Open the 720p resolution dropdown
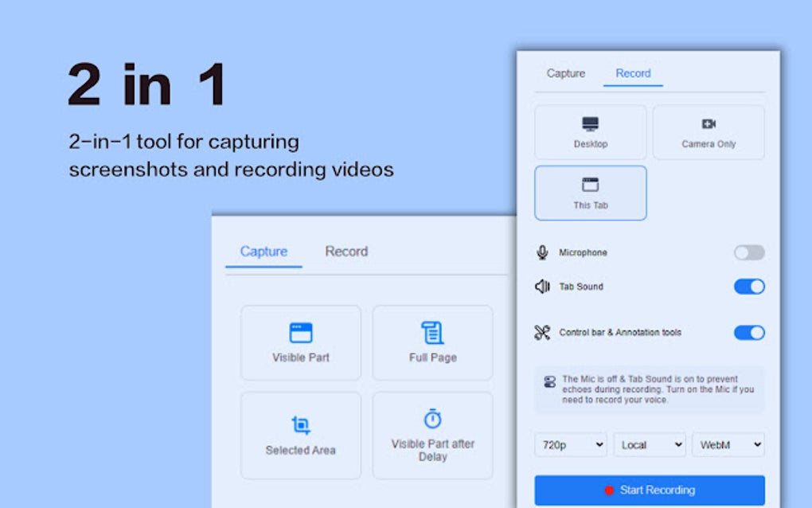The width and height of the screenshot is (812, 508). (x=570, y=445)
